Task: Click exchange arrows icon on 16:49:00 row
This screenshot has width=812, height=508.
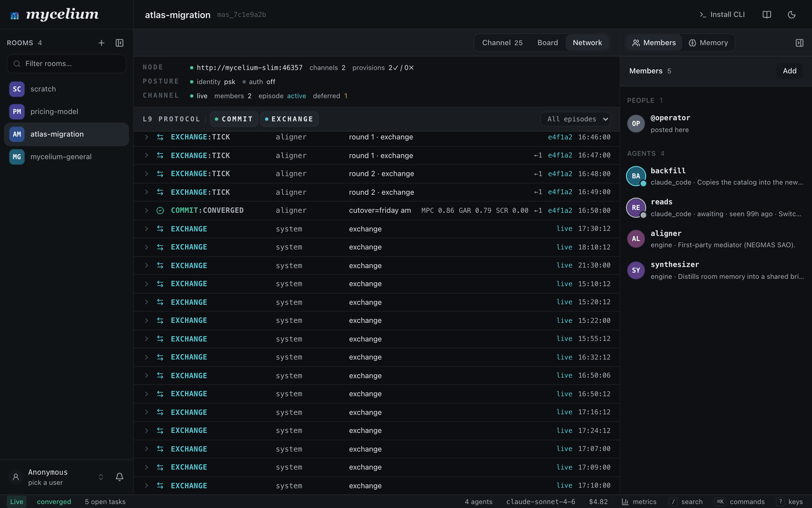Action: (x=160, y=192)
